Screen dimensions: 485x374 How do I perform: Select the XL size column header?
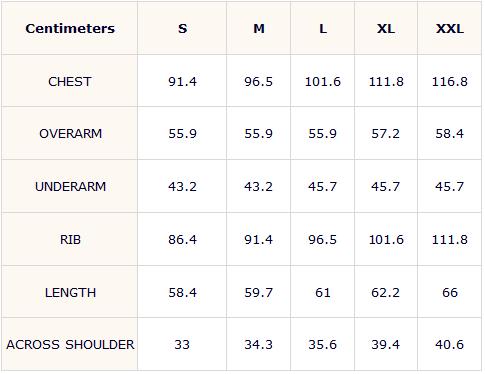(x=386, y=29)
